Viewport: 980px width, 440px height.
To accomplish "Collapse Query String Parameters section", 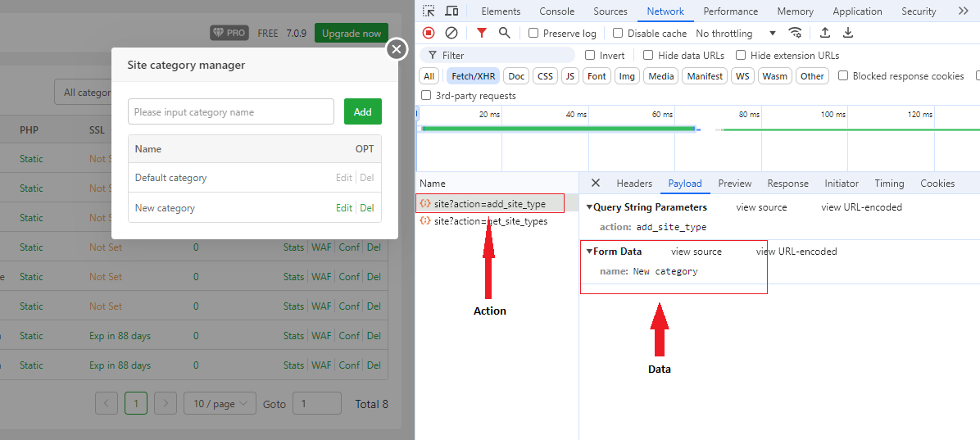I will point(589,206).
